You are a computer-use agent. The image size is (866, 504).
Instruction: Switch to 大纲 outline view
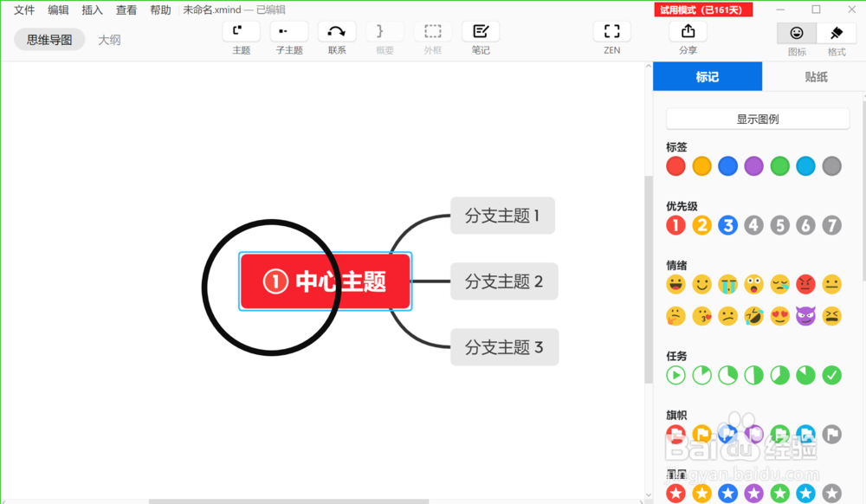click(x=109, y=40)
